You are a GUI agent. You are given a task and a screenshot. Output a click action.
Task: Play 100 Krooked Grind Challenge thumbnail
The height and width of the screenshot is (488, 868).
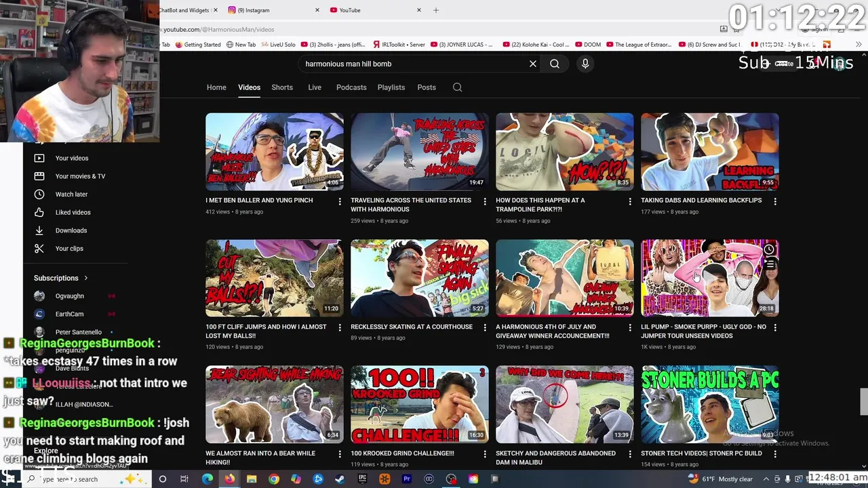point(420,405)
